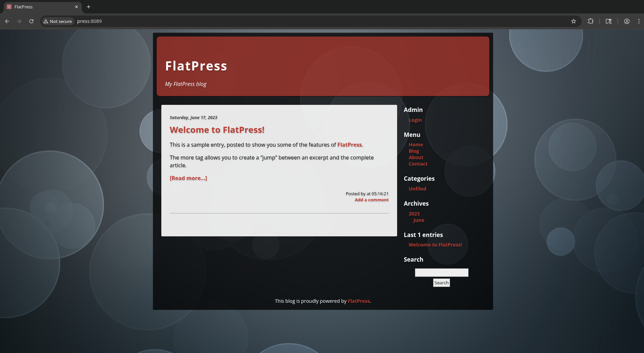The image size is (644, 353).
Task: Open the Blog menu link
Action: (414, 151)
